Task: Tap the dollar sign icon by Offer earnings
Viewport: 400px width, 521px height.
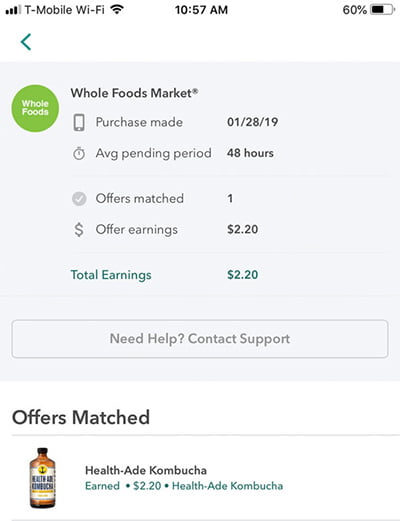Action: click(79, 230)
